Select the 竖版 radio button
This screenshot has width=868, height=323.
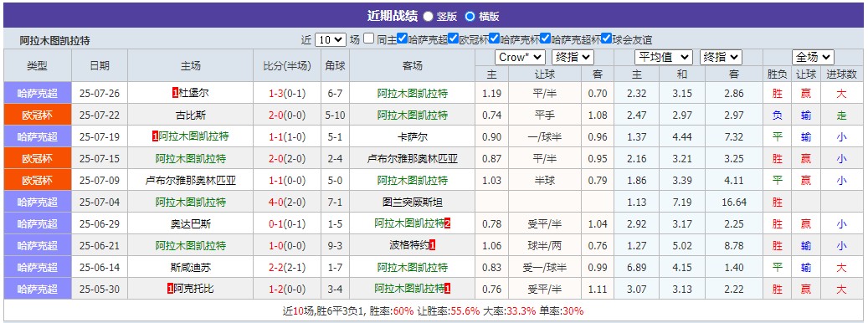click(x=429, y=17)
